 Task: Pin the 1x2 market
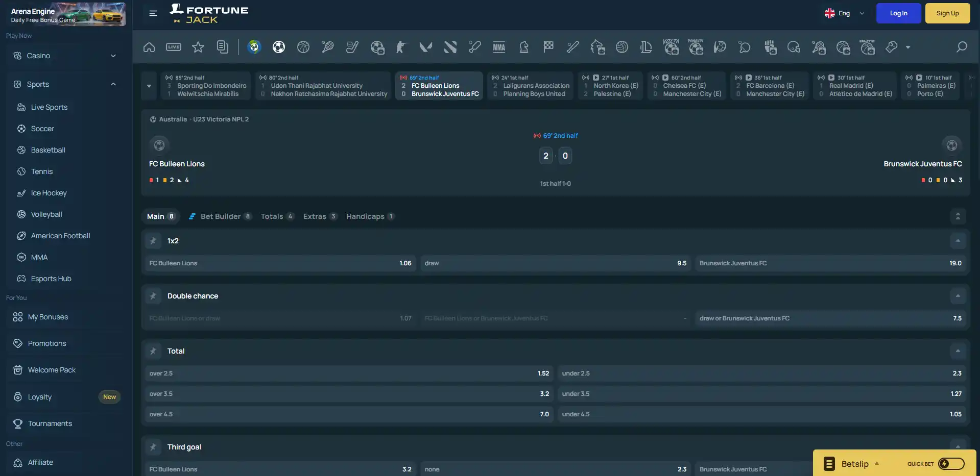(x=153, y=241)
